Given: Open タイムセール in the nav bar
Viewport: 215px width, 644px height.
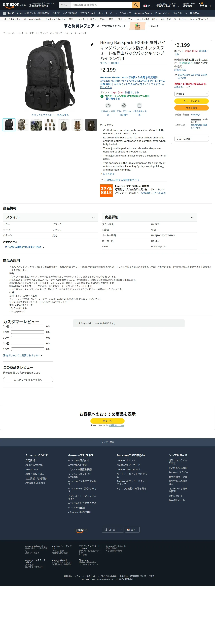Looking at the screenshot, I should (180, 13).
